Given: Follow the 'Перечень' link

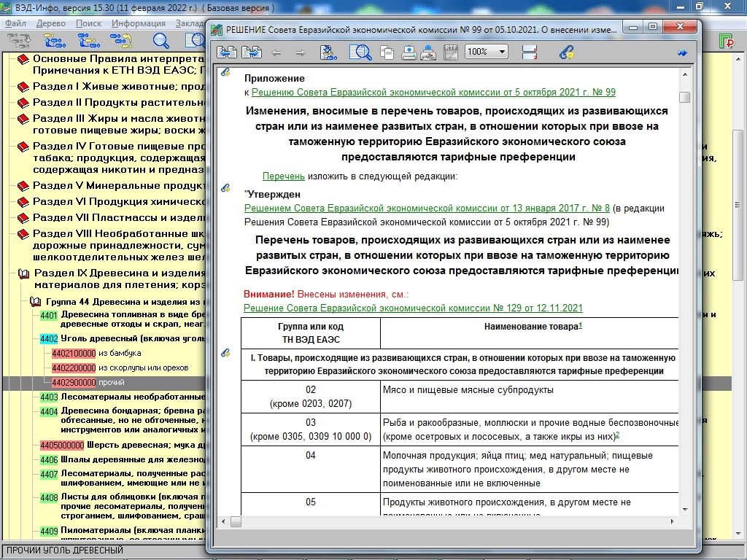Looking at the screenshot, I should pos(284,176).
